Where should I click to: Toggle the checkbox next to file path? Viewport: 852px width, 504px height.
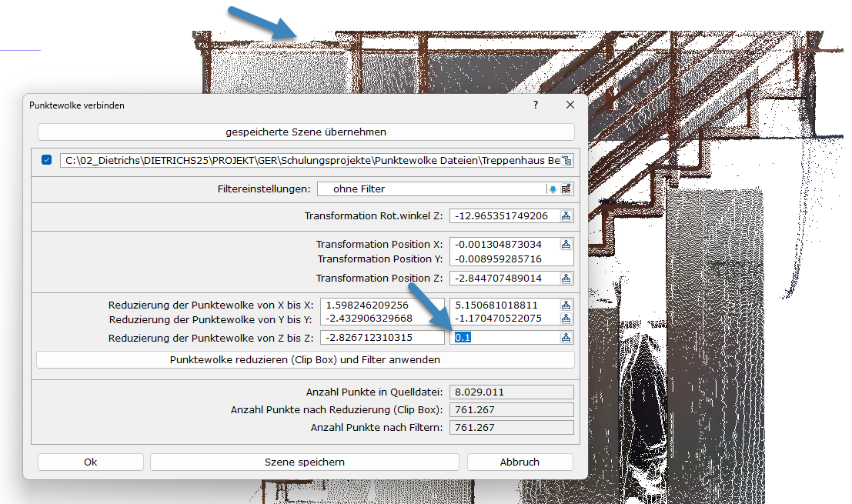(x=47, y=160)
